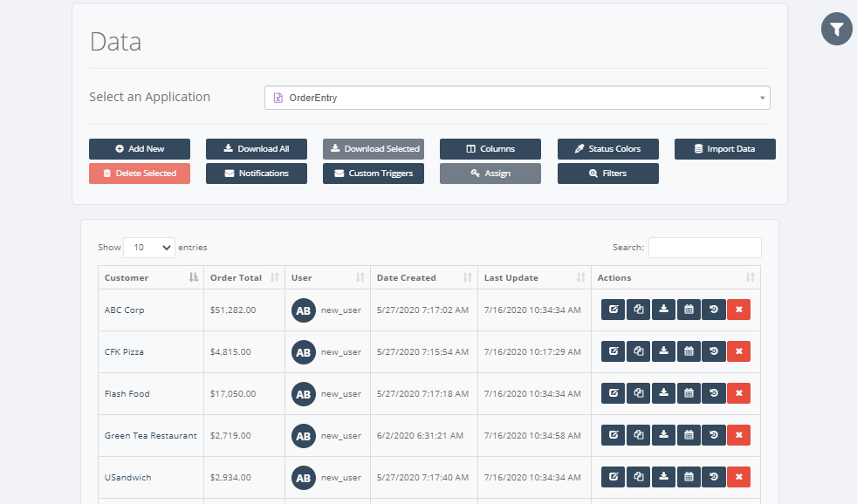Click the Add New button
This screenshot has height=504, width=857.
[x=140, y=148]
